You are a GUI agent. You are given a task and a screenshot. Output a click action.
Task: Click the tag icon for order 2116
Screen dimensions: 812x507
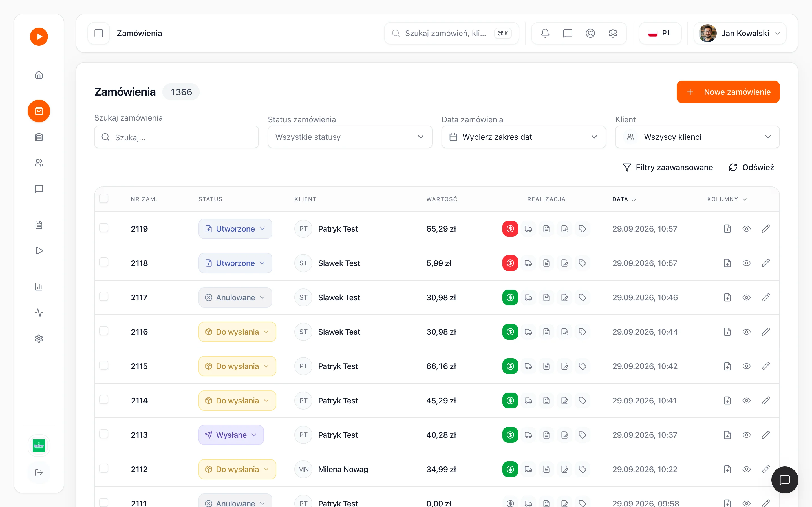[582, 332]
